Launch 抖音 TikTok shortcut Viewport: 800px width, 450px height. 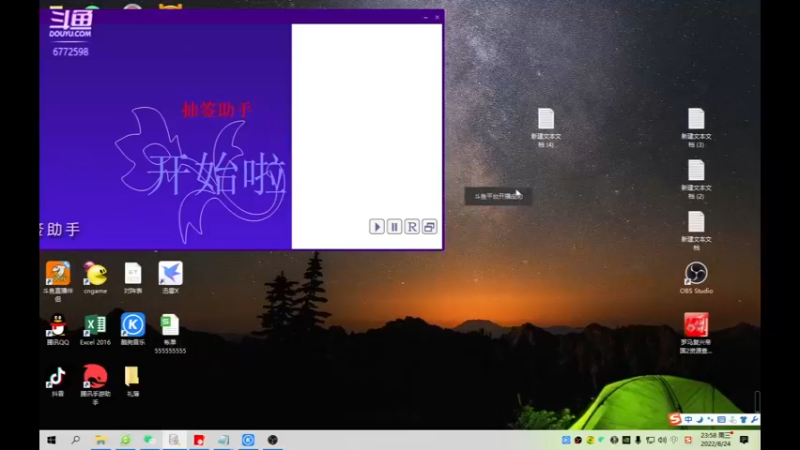[x=58, y=381]
